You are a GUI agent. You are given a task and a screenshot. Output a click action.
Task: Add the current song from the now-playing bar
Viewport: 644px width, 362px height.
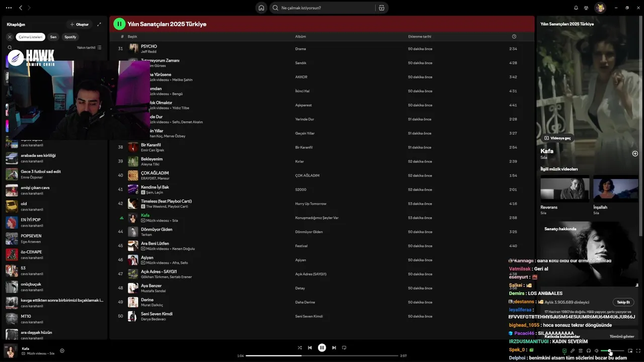click(62, 350)
